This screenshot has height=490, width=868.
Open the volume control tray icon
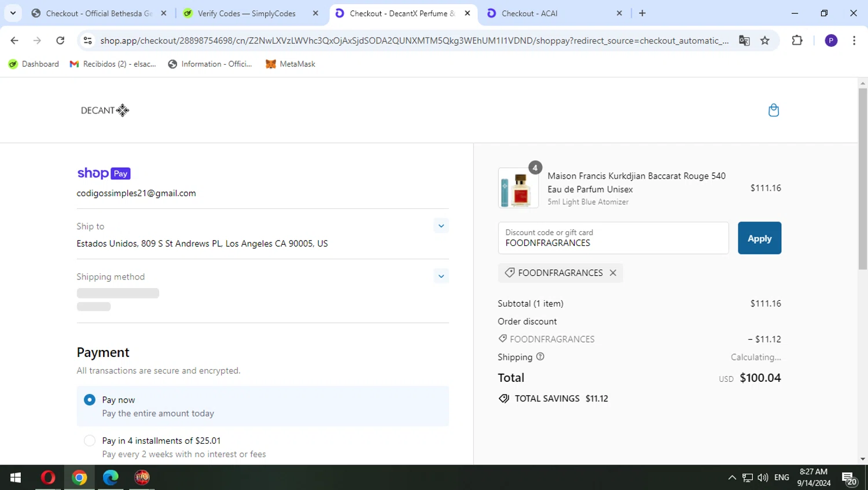[763, 477]
